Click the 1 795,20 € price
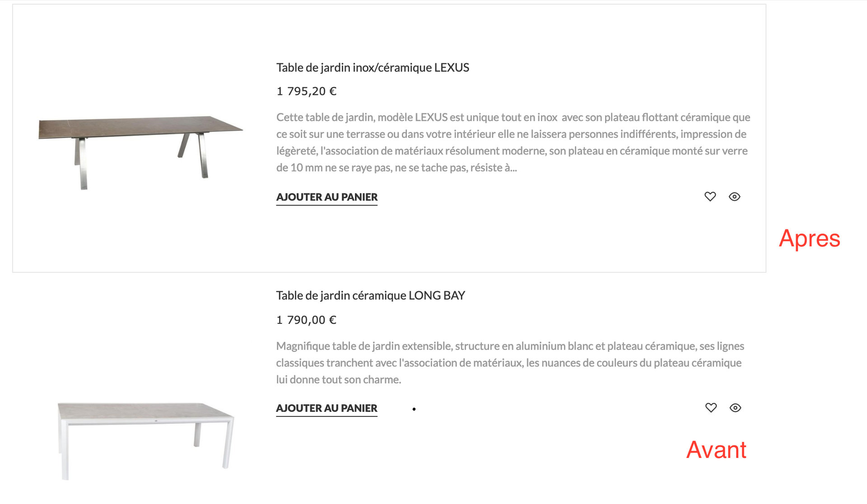The image size is (867, 504). pyautogui.click(x=306, y=92)
